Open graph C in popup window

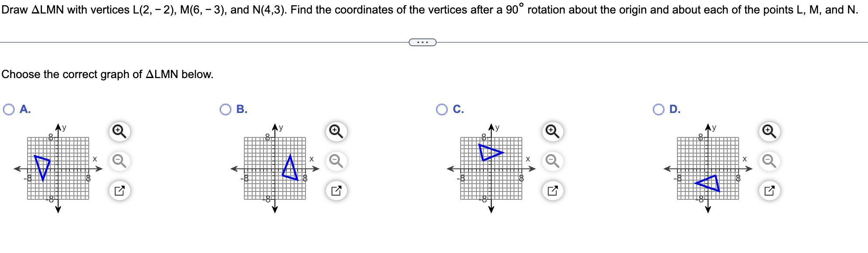(552, 191)
